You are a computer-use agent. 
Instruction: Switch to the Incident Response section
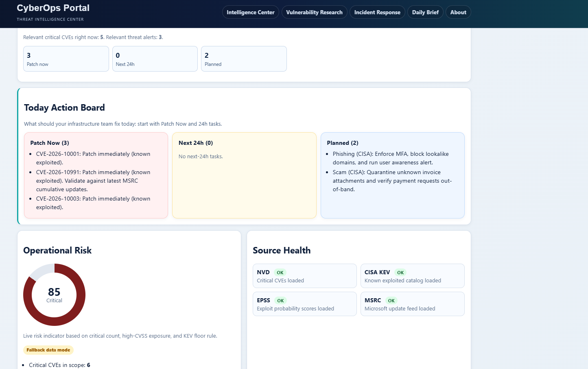pyautogui.click(x=377, y=12)
